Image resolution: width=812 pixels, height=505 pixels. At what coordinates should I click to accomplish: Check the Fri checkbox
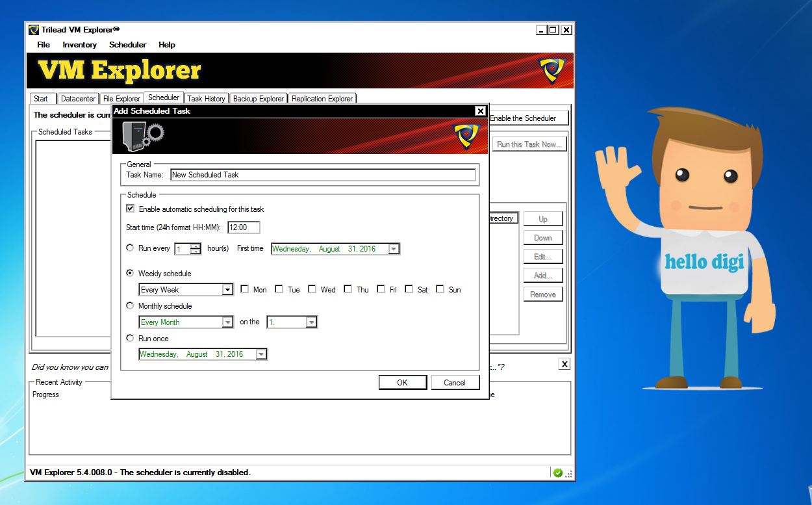point(381,289)
